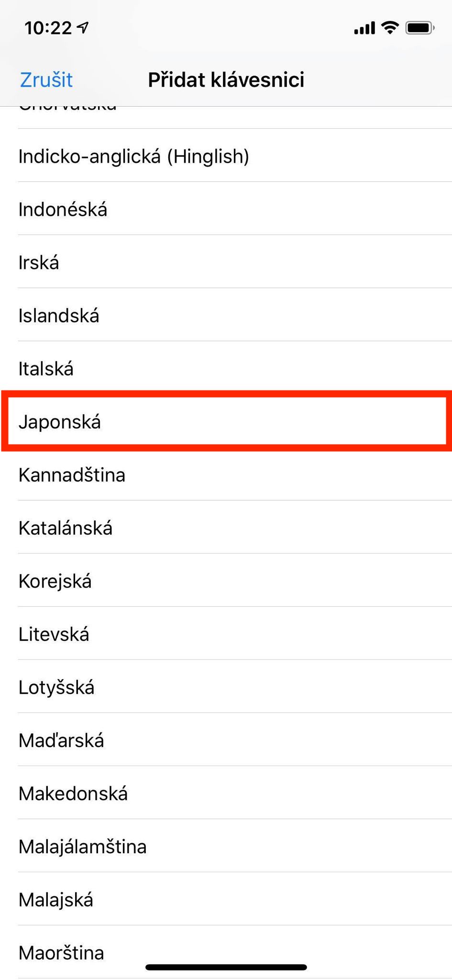
Task: Tap the Wi-Fi status icon
Action: click(390, 28)
